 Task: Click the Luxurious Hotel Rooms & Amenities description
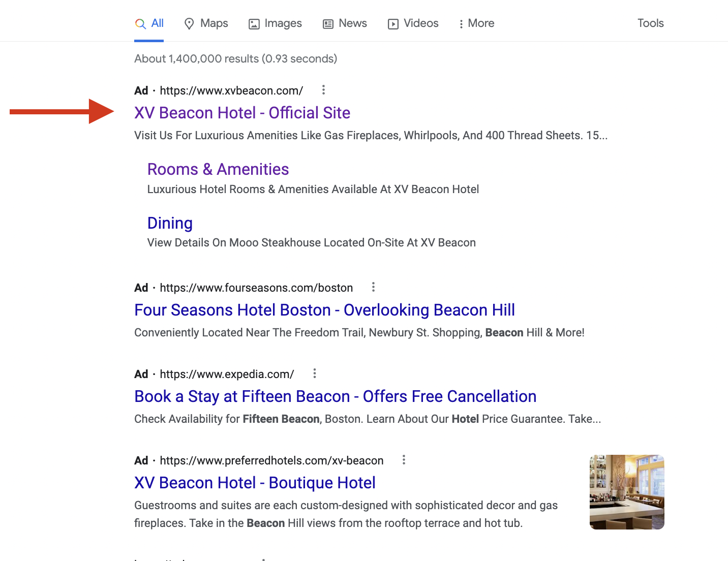[313, 189]
